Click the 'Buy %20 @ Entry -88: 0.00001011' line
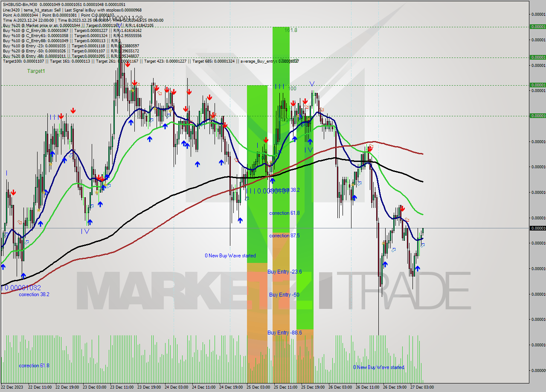Image resolution: width=546 pixels, height=392 pixels. (x=34, y=56)
